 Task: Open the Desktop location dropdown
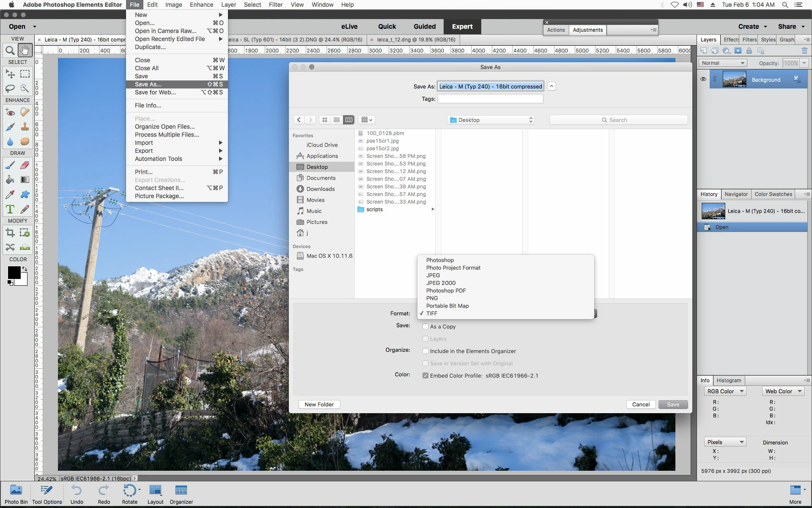click(x=491, y=120)
